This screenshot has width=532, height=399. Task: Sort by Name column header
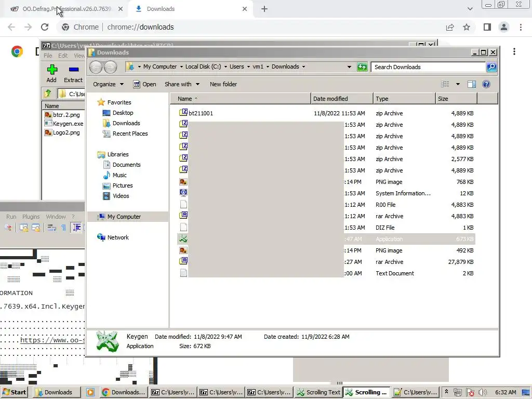click(x=241, y=99)
